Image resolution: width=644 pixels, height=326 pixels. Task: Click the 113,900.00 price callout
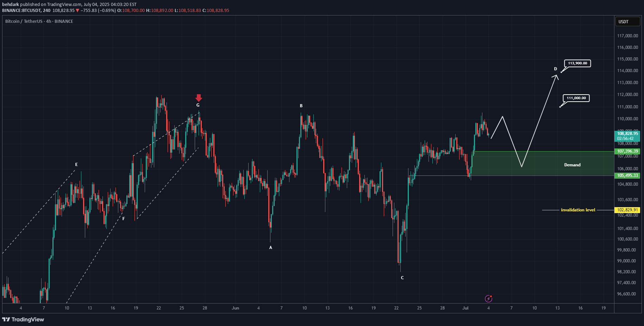pyautogui.click(x=577, y=63)
